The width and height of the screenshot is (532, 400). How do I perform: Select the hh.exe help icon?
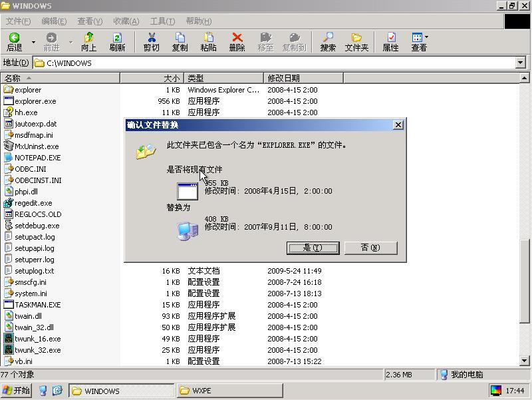[9, 112]
